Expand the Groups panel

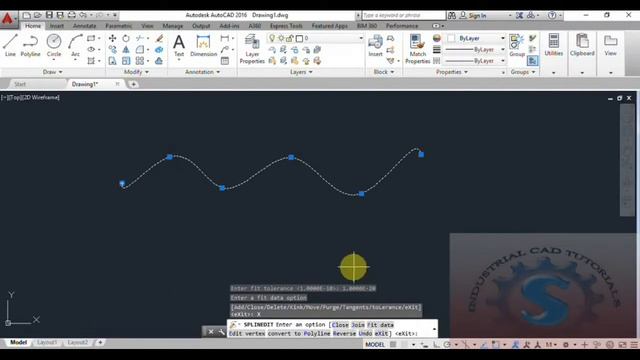[522, 72]
